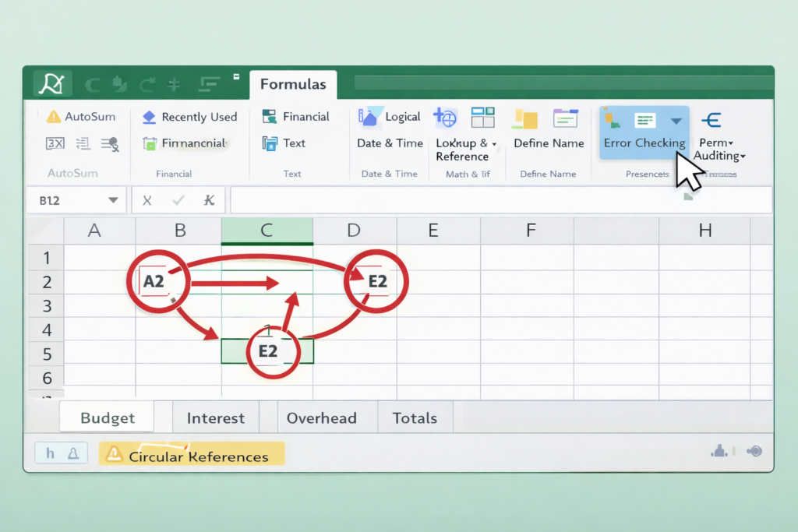
Task: Select the Formulas ribbon tab
Action: pos(293,84)
